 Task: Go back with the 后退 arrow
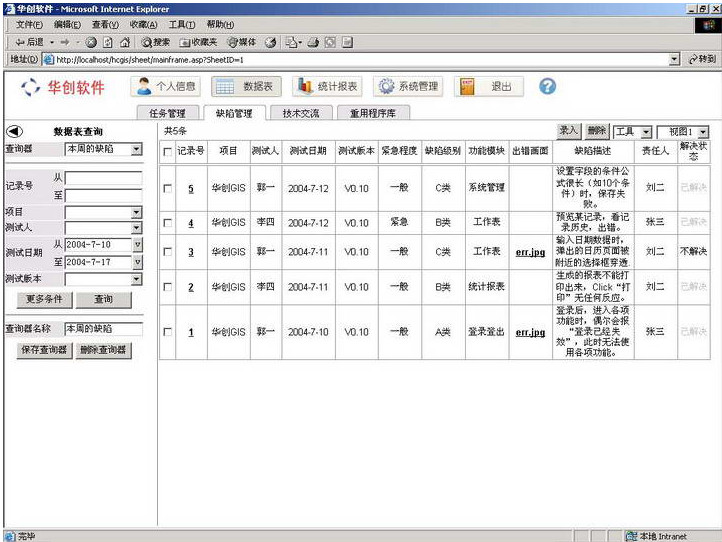[29, 42]
